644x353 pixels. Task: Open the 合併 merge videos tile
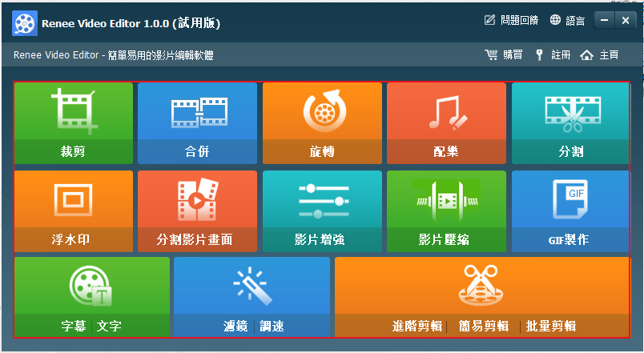point(198,123)
